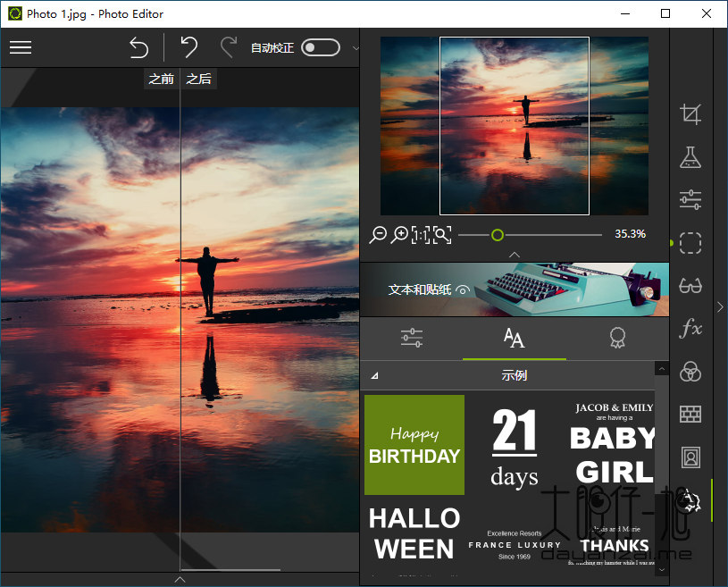Open the dropdown arrow beside auto-correct switch
The width and height of the screenshot is (728, 587).
(356, 48)
